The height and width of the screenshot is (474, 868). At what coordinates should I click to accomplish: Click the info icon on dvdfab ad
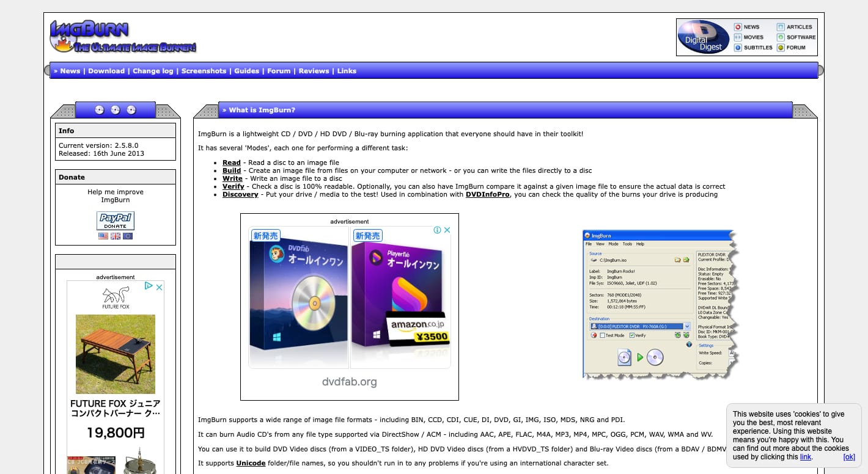(x=437, y=230)
